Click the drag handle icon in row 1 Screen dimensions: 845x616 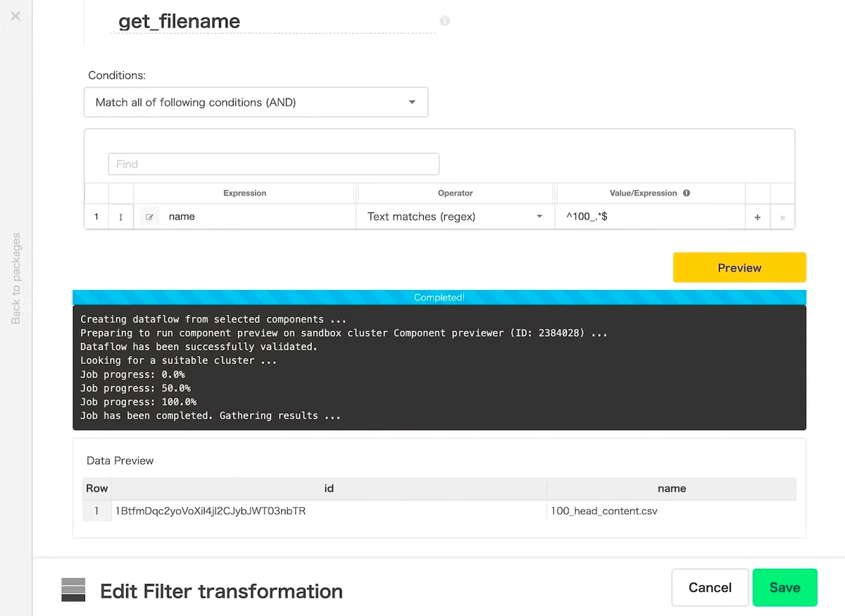tap(121, 217)
